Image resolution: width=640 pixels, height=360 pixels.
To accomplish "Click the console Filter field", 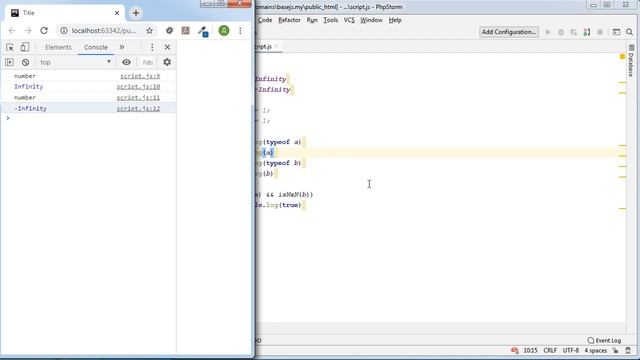I will coord(147,62).
